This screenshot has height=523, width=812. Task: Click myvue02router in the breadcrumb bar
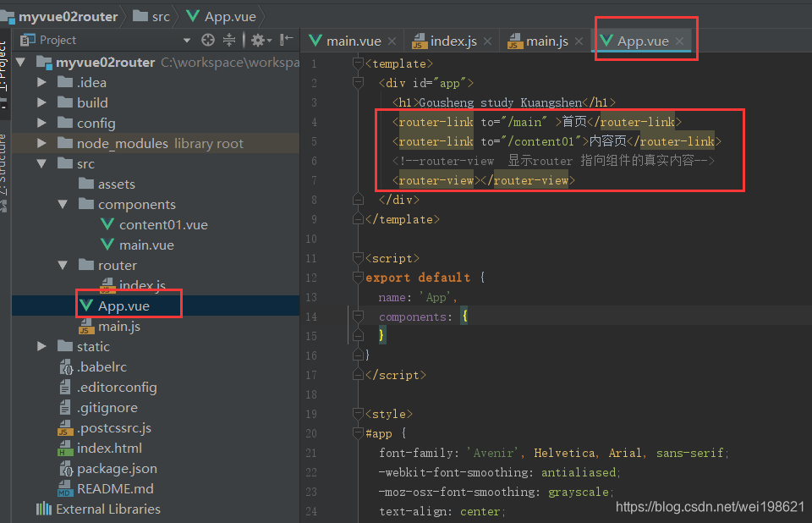68,17
